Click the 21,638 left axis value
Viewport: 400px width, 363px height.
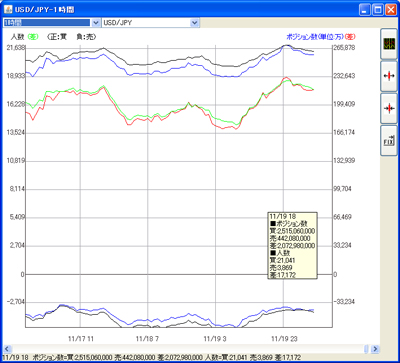tap(16, 48)
